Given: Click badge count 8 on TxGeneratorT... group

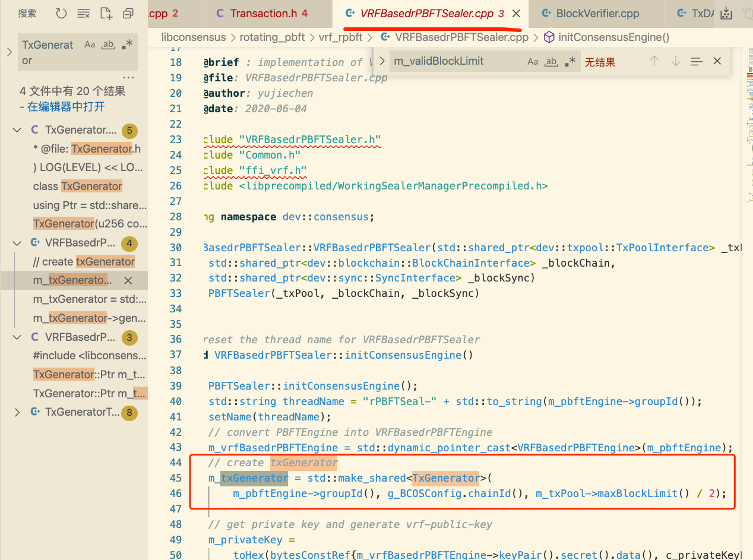Looking at the screenshot, I should (x=129, y=413).
